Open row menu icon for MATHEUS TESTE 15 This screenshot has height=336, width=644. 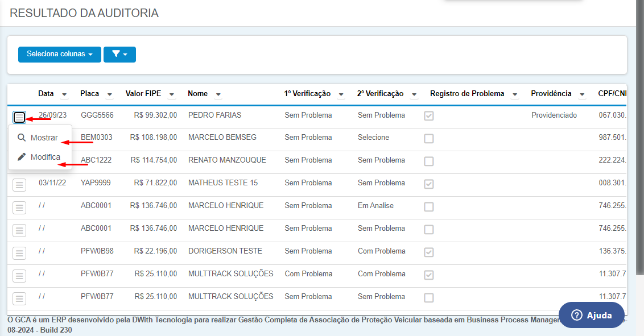point(19,185)
